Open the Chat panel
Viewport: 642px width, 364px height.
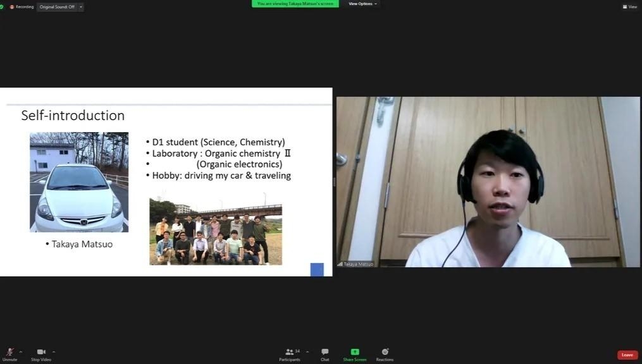click(324, 353)
